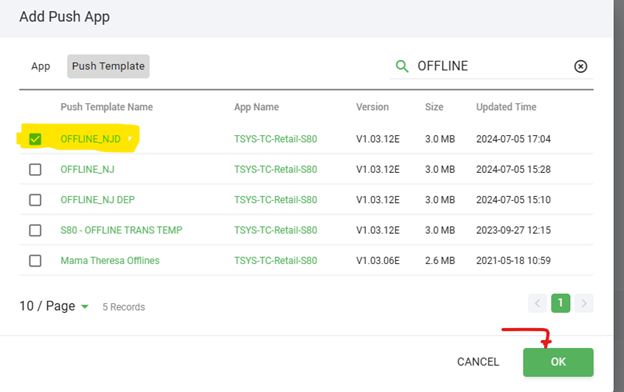Check the Mama Theresa Offlines checkbox

point(35,261)
